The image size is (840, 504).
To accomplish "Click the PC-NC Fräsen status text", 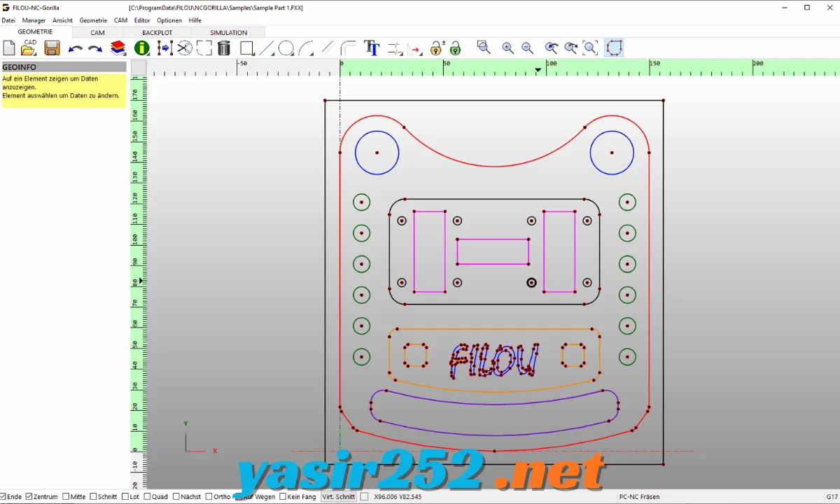I will pyautogui.click(x=640, y=496).
